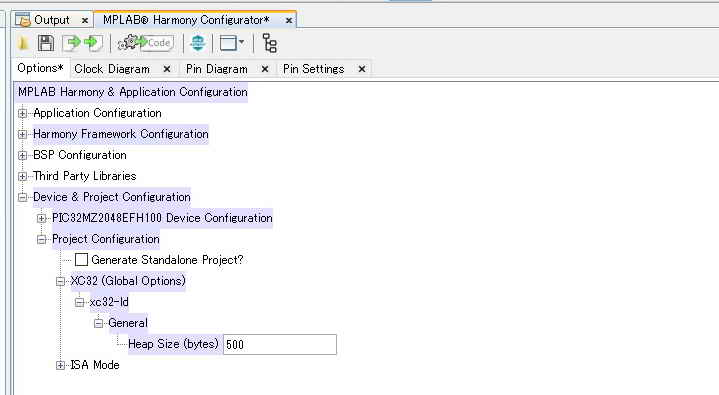Switch to the Clock Diagram tab

tap(112, 69)
